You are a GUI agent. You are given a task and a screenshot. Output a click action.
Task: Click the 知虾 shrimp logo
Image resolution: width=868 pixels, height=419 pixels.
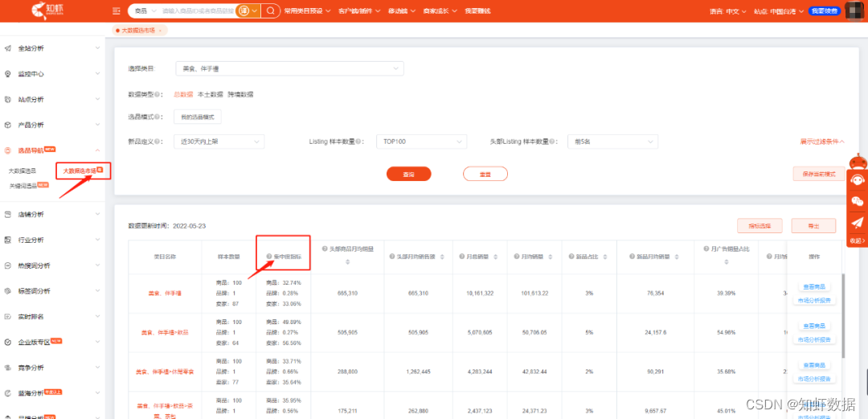(47, 10)
